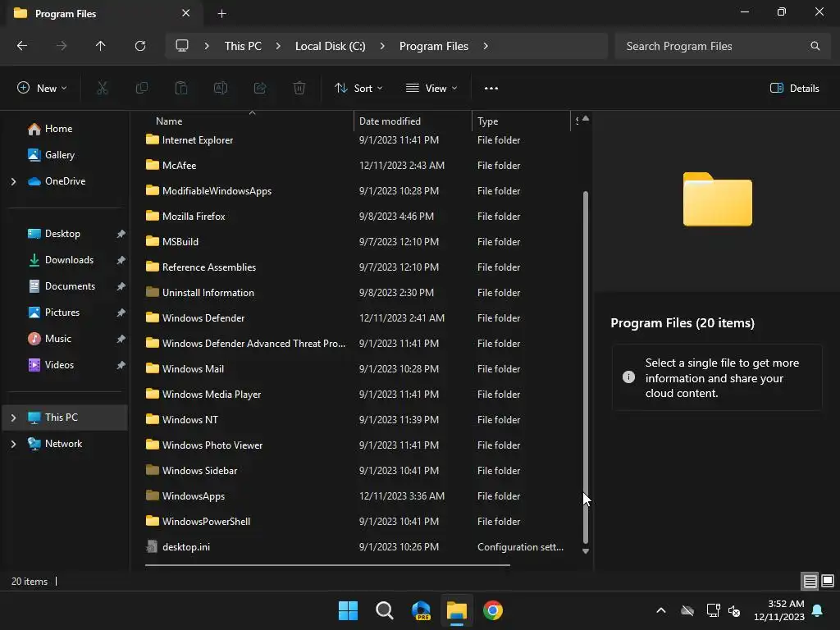Viewport: 840px width, 630px height.
Task: Click the Paste clipboard icon
Action: pyautogui.click(x=181, y=89)
